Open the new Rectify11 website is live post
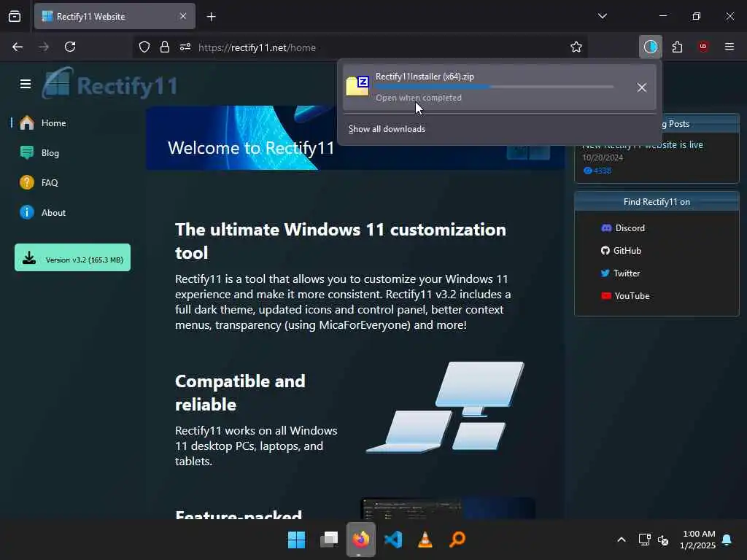 pos(642,145)
